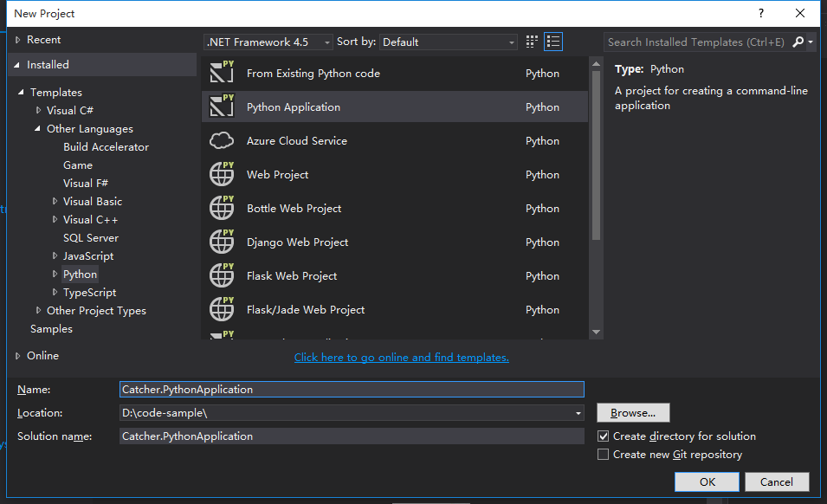Open the Recent templates section
This screenshot has width=827, height=504.
coord(39,39)
